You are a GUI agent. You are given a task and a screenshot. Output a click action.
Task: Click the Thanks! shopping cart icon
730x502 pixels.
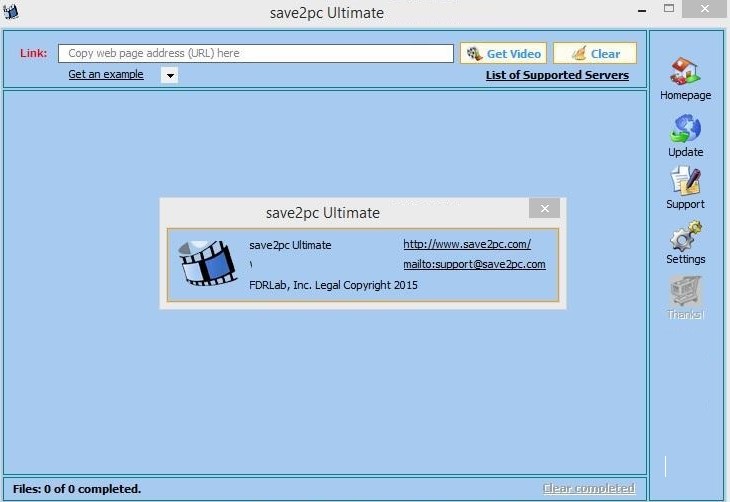[x=685, y=298]
